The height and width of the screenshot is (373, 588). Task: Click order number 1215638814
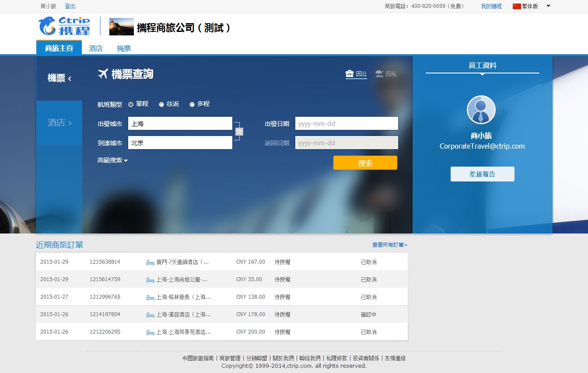pos(105,262)
